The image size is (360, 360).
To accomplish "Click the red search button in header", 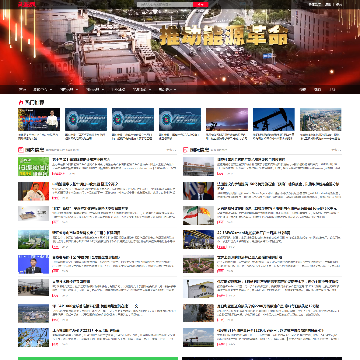I will coord(201,4).
